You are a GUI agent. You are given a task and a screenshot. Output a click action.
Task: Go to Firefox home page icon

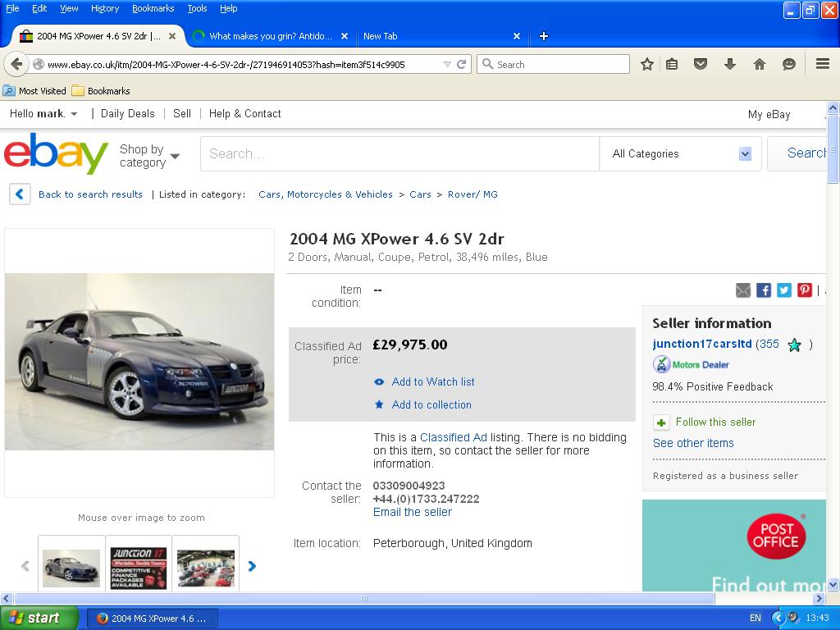759,64
